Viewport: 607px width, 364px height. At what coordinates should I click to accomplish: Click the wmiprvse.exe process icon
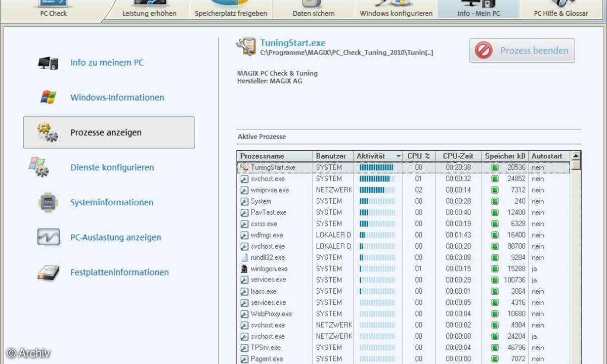point(244,190)
